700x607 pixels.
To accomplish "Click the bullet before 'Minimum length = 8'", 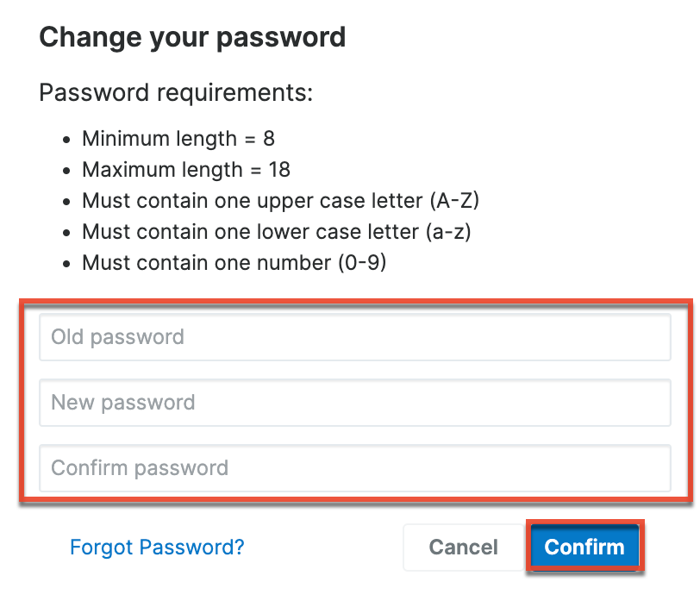I will pos(68,139).
